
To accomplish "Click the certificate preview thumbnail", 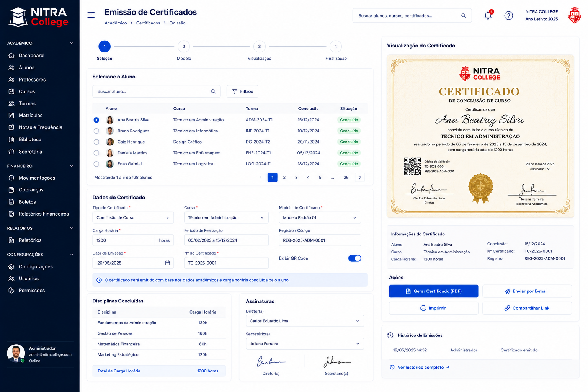I will click(480, 136).
